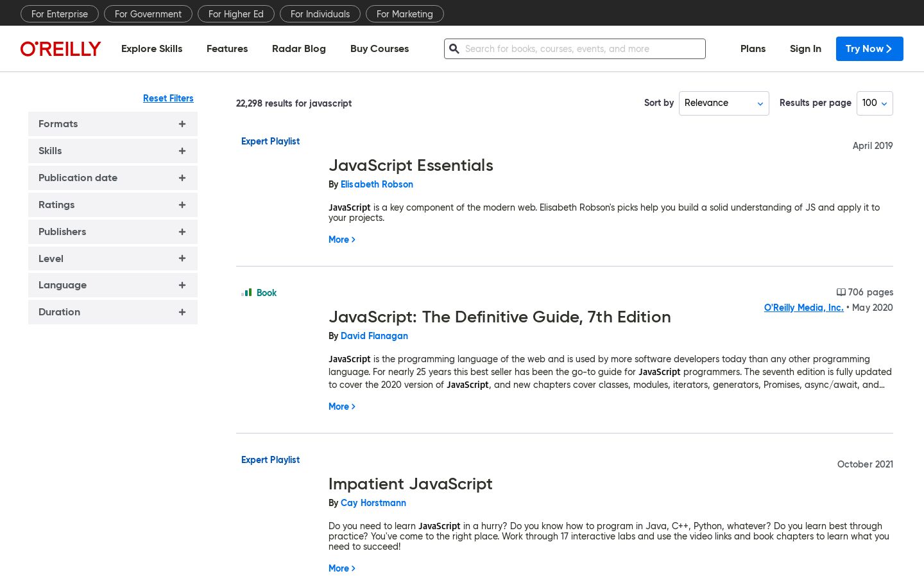The width and height of the screenshot is (924, 578).
Task: Expand the Language filter
Action: point(113,285)
